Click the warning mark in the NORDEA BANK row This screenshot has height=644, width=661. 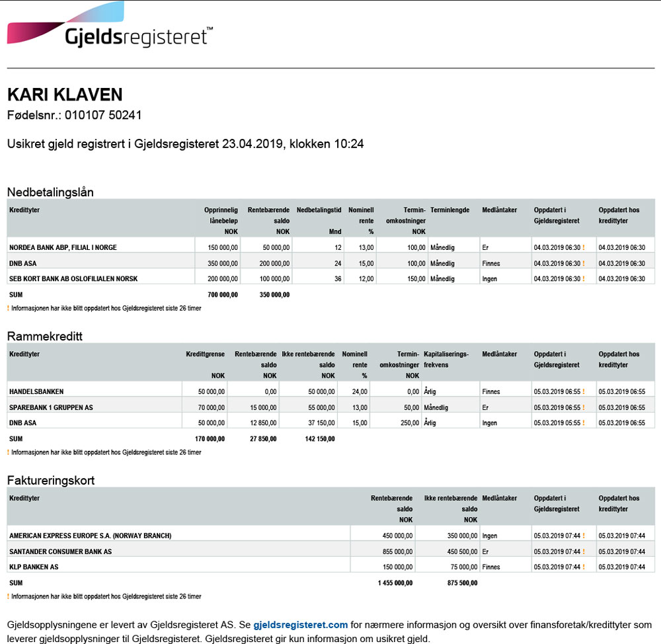[584, 247]
